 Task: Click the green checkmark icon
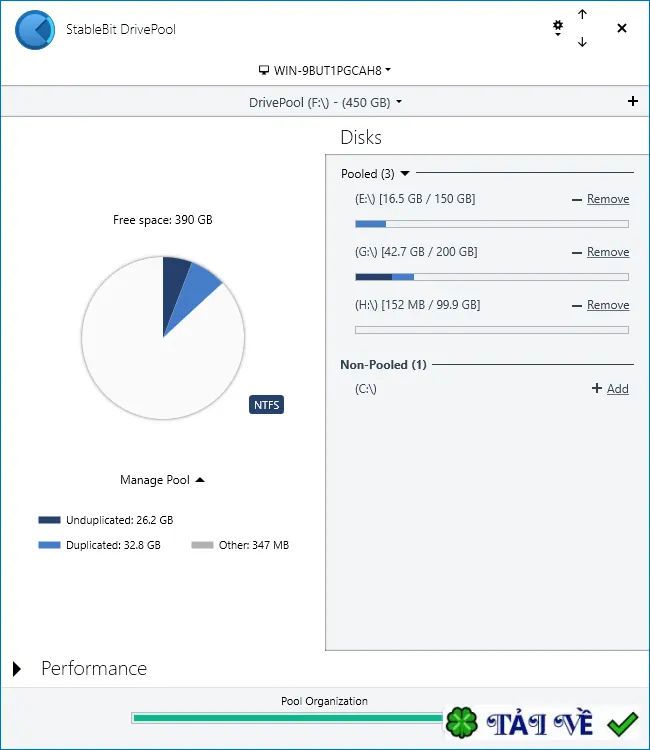[623, 724]
